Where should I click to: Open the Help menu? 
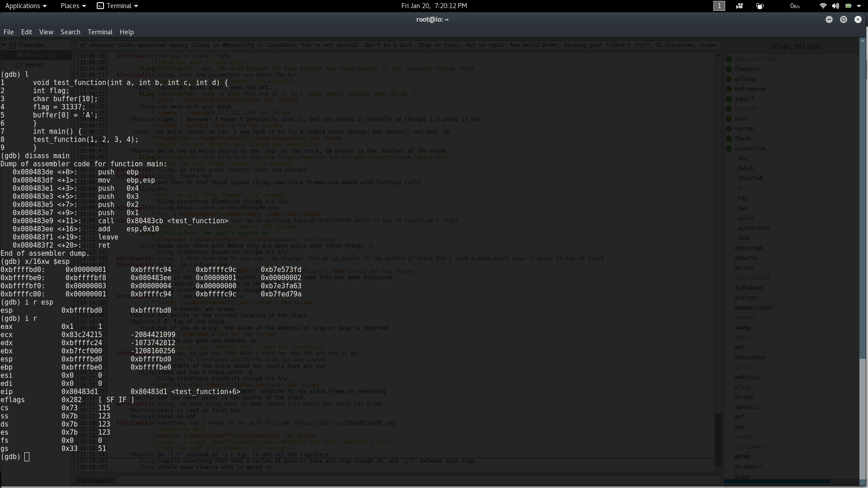pos(127,32)
